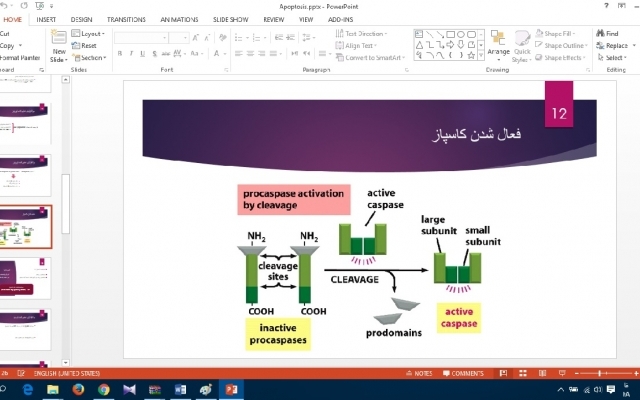640x400 pixels.
Task: Toggle Strikethrough formatting
Action: coord(165,53)
